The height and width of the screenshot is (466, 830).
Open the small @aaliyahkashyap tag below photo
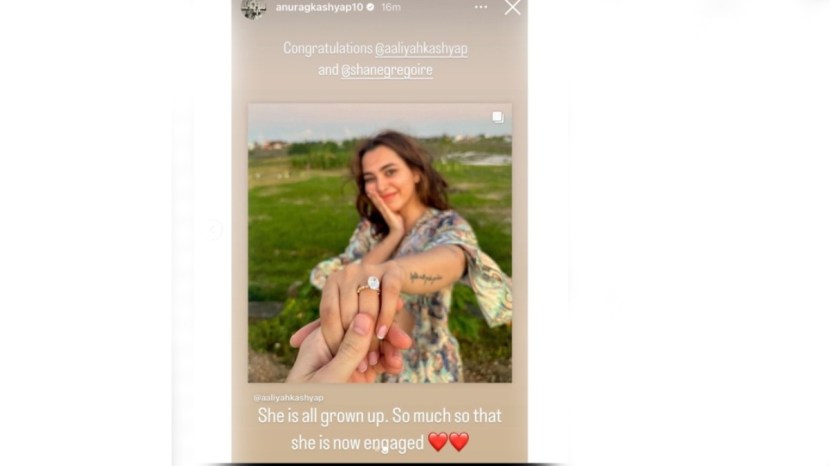pos(288,397)
